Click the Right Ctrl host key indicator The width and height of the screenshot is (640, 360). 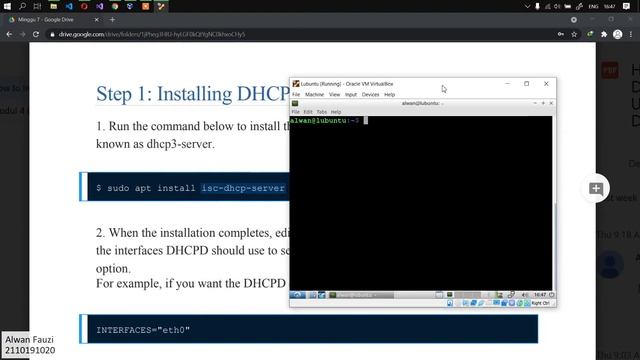[540, 303]
